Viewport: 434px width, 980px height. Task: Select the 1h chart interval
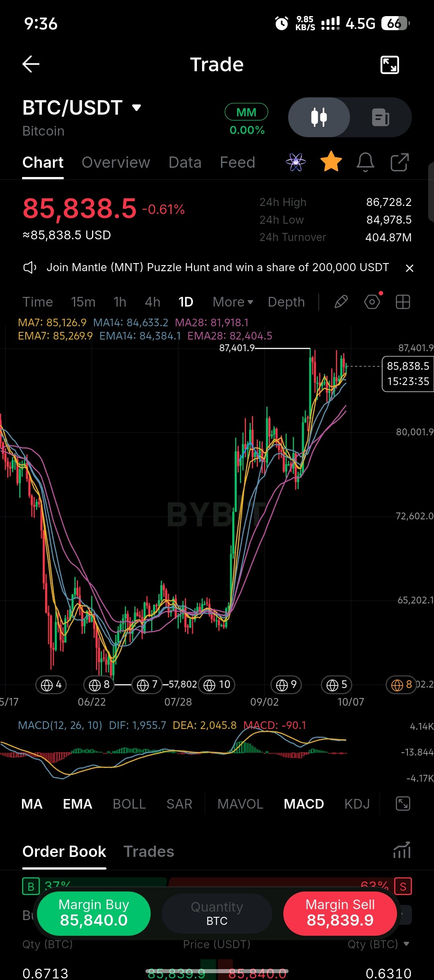point(120,302)
